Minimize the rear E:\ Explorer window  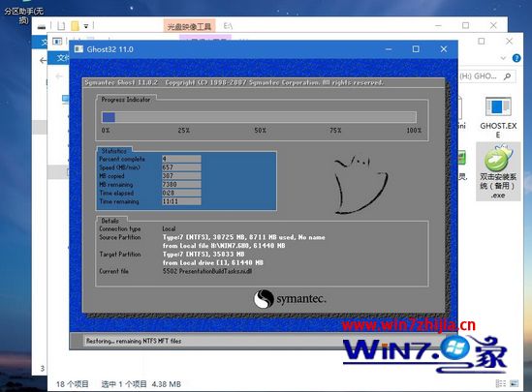438,25
